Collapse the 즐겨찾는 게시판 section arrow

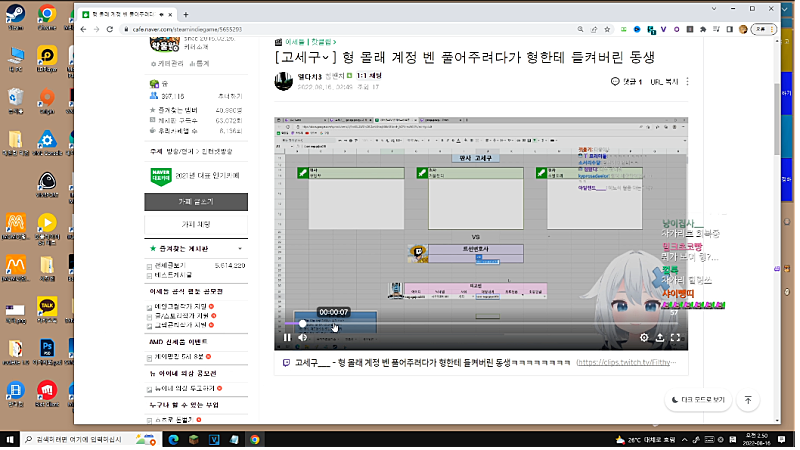(x=240, y=249)
